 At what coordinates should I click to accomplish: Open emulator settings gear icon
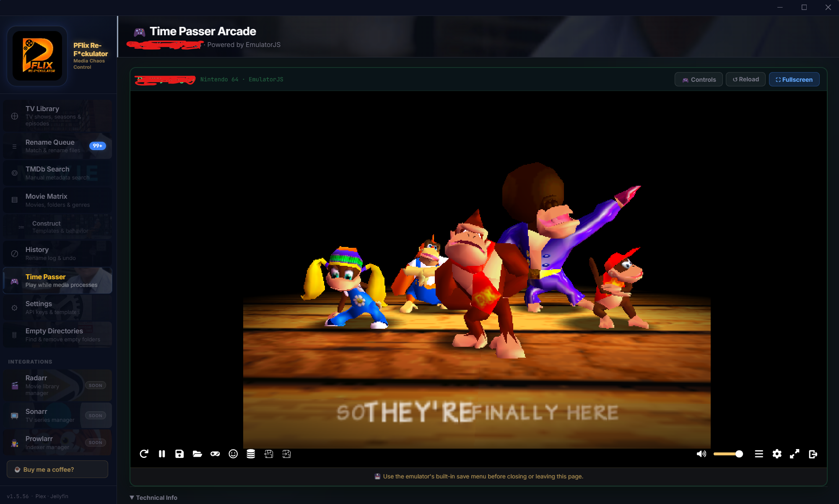click(x=777, y=454)
